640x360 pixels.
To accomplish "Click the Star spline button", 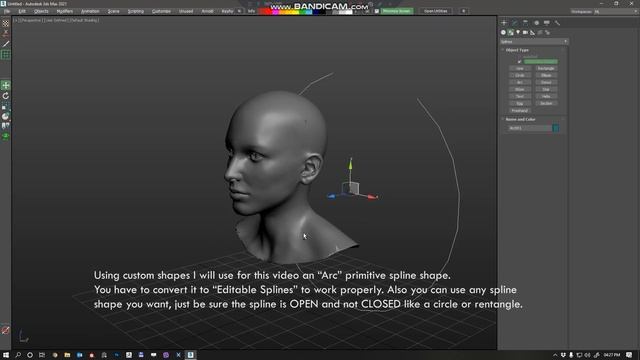I will coord(546,89).
